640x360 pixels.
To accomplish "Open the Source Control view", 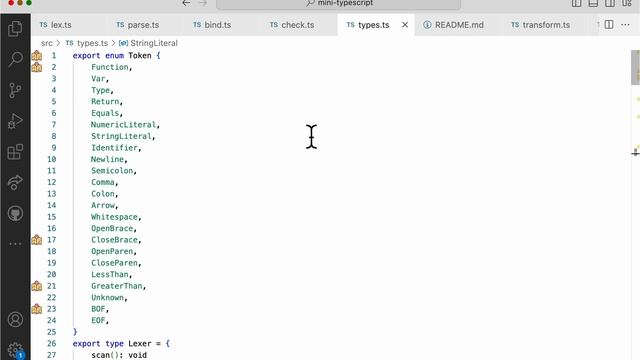I will [x=15, y=90].
